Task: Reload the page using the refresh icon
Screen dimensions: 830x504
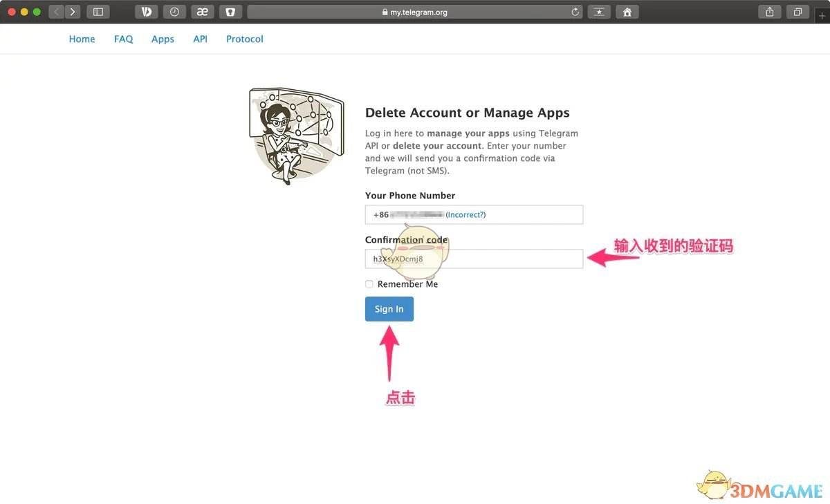Action: pyautogui.click(x=575, y=12)
